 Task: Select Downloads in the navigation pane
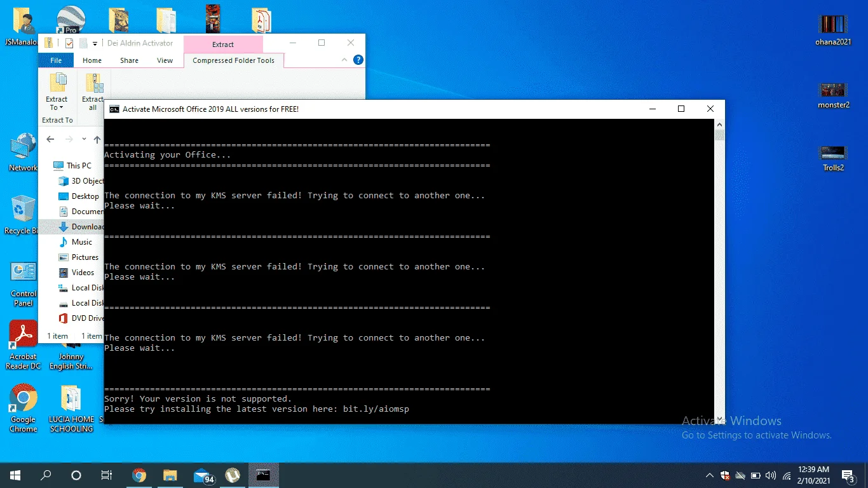(x=72, y=226)
